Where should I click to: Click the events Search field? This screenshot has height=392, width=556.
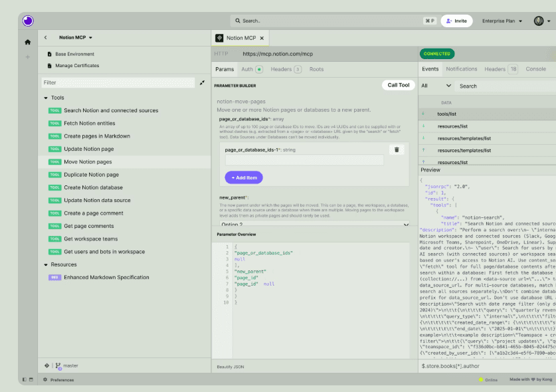(x=506, y=86)
